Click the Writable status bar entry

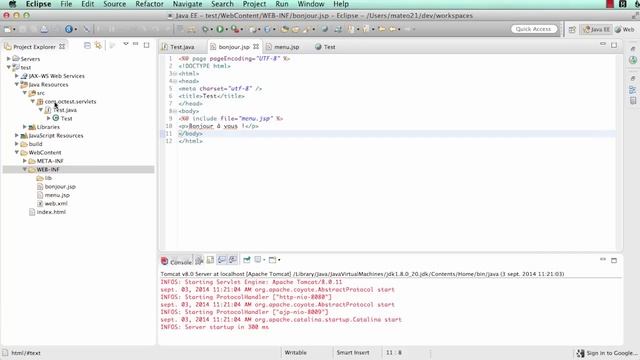296,352
